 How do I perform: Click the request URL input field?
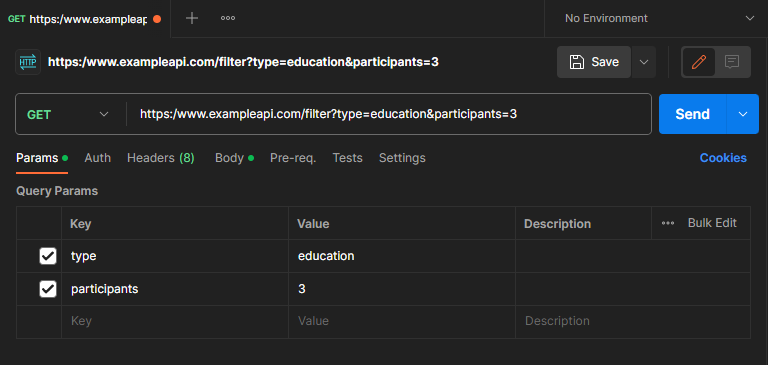tap(389, 114)
